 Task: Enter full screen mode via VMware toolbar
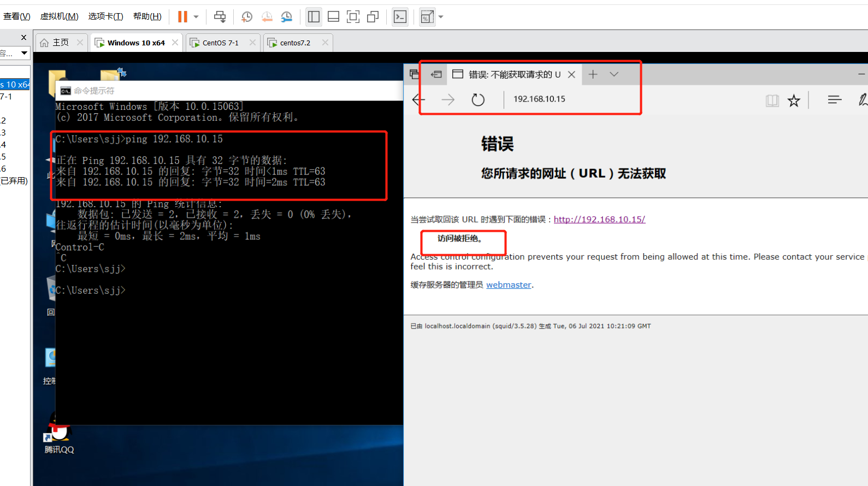(353, 17)
